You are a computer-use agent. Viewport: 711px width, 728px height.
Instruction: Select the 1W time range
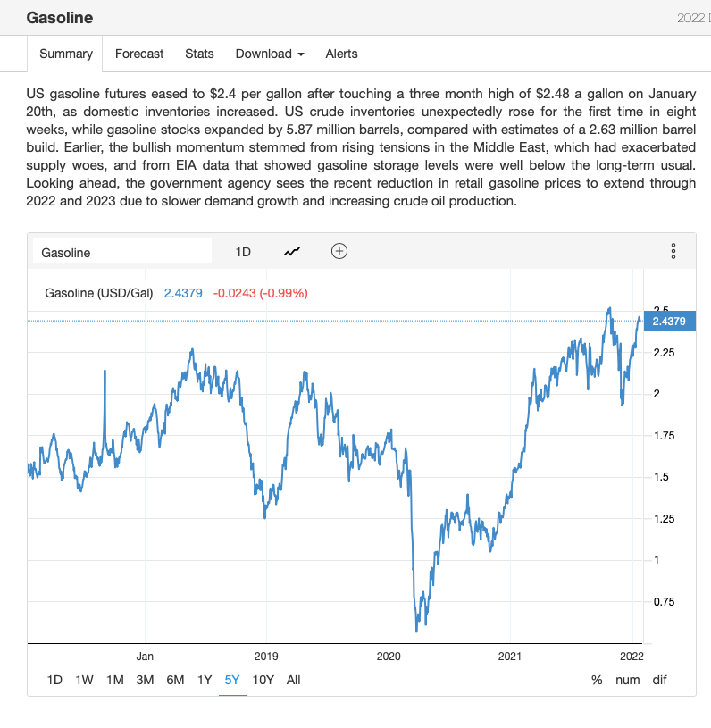(85, 680)
